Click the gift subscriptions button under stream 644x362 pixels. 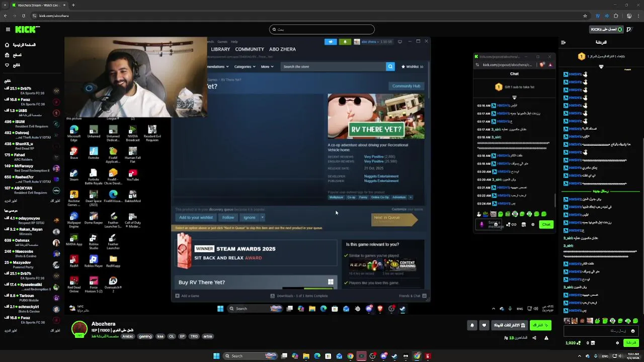(509, 325)
